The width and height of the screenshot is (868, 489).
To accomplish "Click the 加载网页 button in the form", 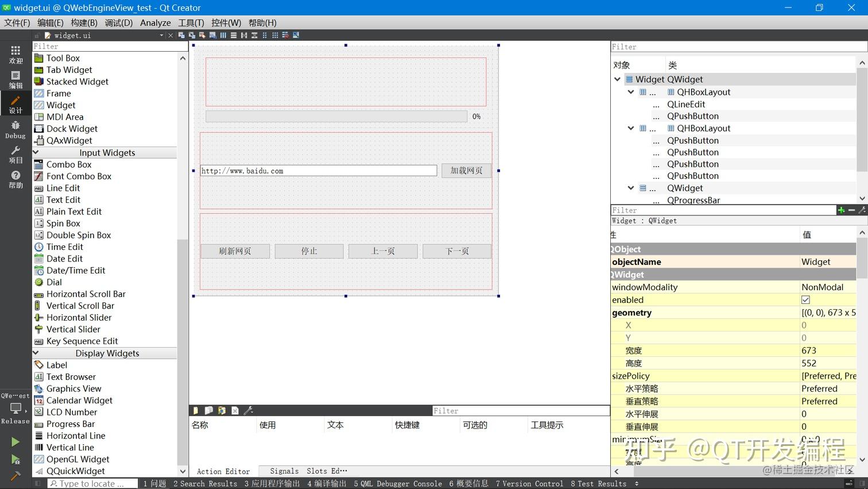I will click(466, 170).
